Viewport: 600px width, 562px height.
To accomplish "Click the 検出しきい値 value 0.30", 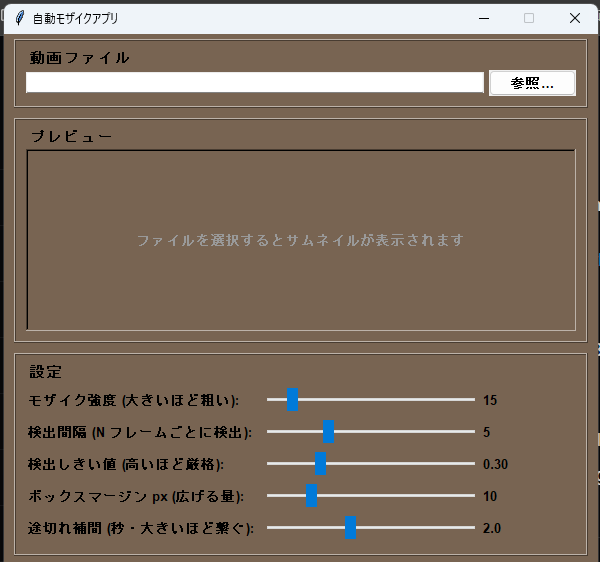I will click(x=495, y=464).
